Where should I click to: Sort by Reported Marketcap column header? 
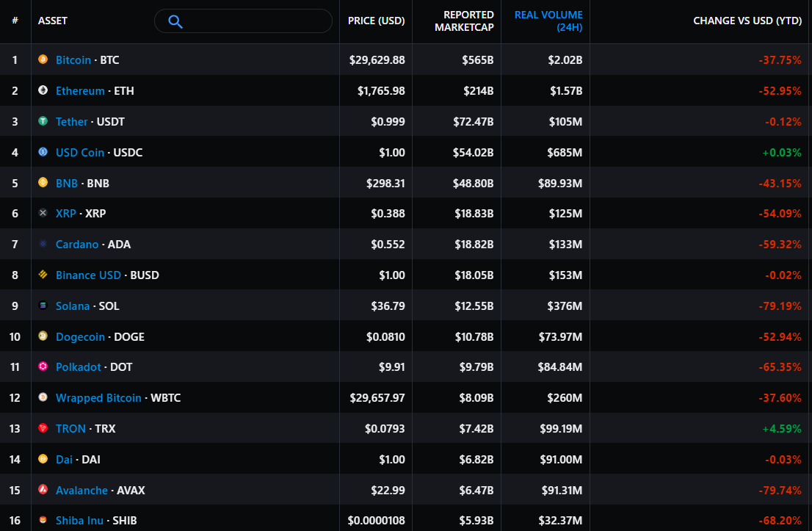464,21
